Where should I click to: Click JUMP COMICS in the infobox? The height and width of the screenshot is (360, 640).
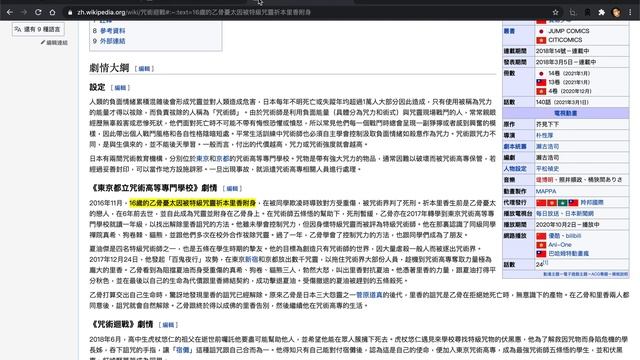click(x=569, y=31)
